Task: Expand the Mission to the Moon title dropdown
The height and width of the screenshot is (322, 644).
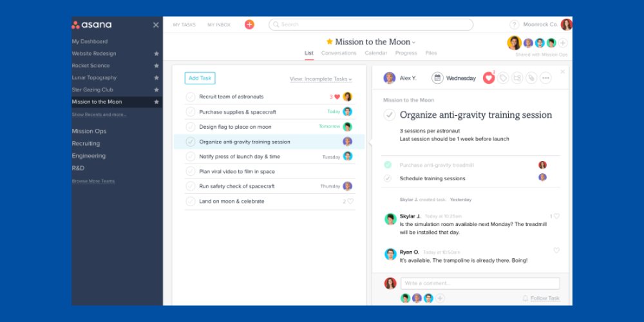Action: pyautogui.click(x=414, y=43)
